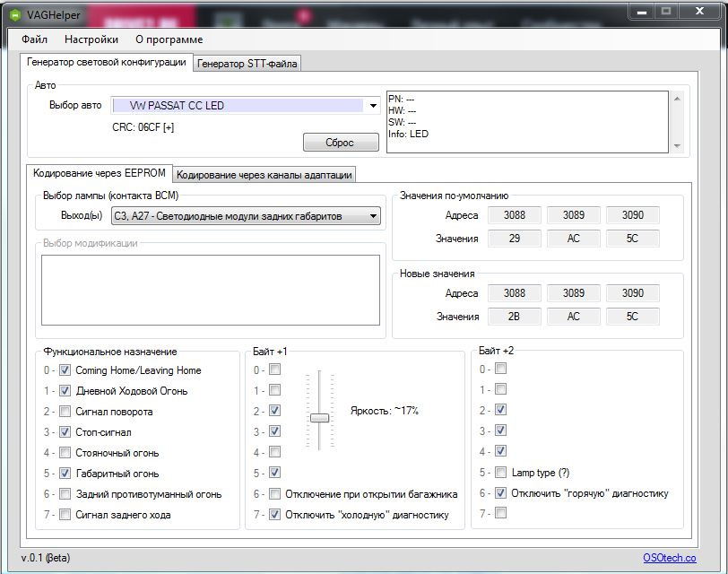The width and height of the screenshot is (728, 574).
Task: Open the Настройки menu
Action: click(91, 39)
